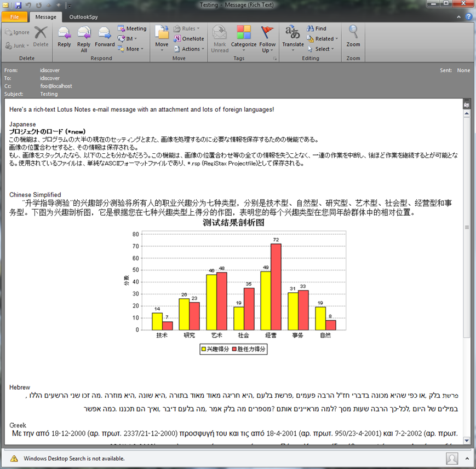Viewport: 476px width, 469px height.
Task: Click the Japanese heading in the message body
Action: click(22, 124)
